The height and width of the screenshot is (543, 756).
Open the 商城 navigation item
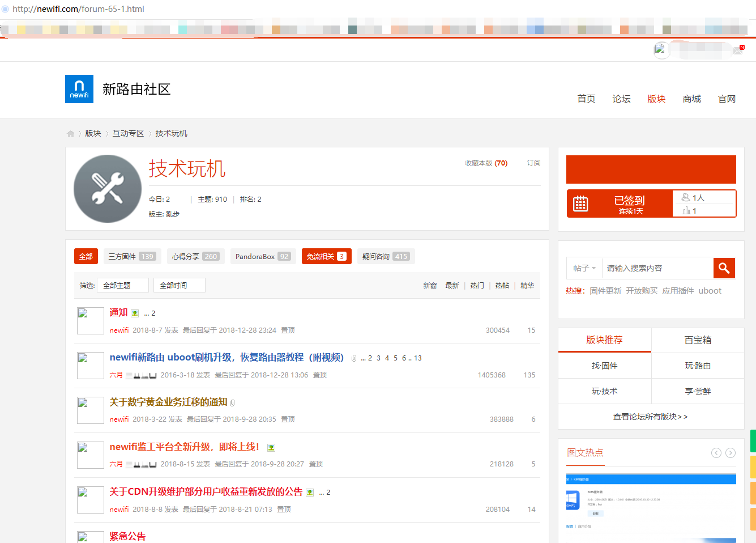coord(691,99)
